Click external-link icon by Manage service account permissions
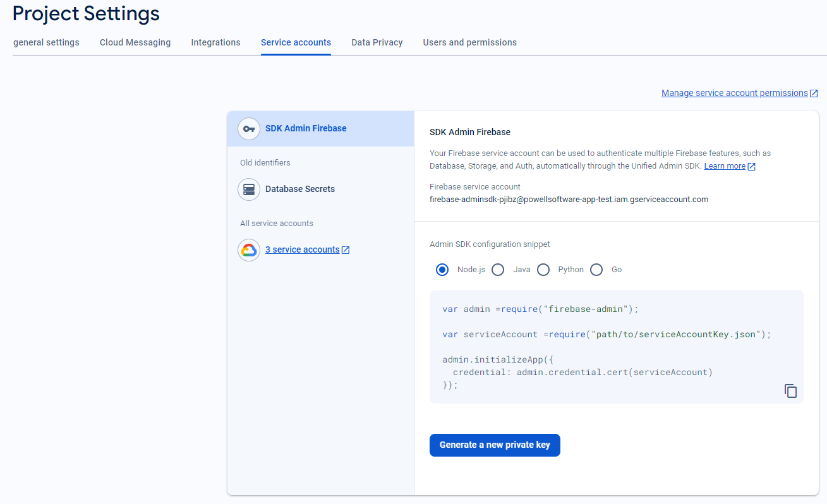The image size is (827, 504). (814, 93)
